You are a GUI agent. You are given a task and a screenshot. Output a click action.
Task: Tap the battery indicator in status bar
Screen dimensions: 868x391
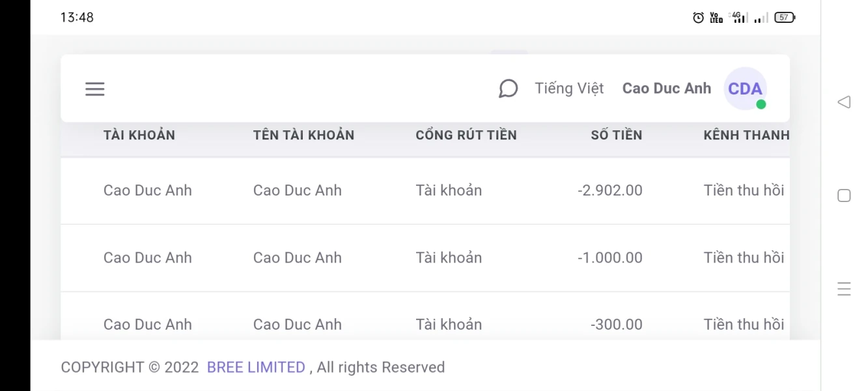(x=785, y=18)
